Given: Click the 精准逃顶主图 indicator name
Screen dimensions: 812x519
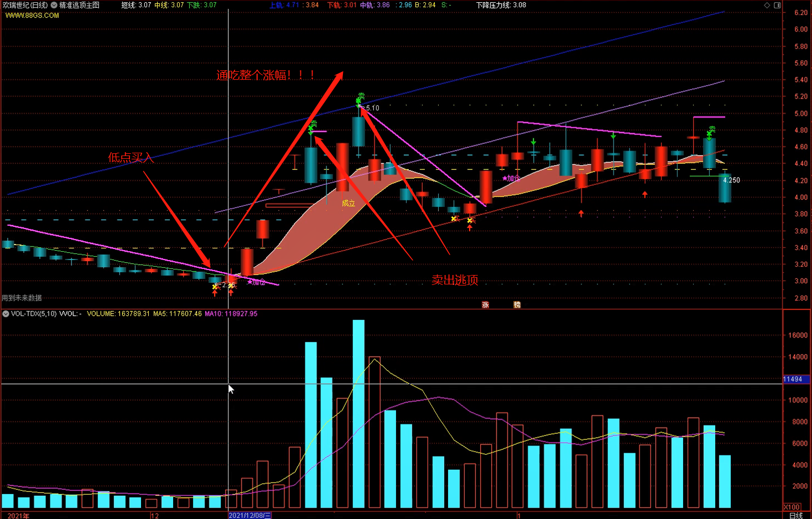Looking at the screenshot, I should coord(80,5).
